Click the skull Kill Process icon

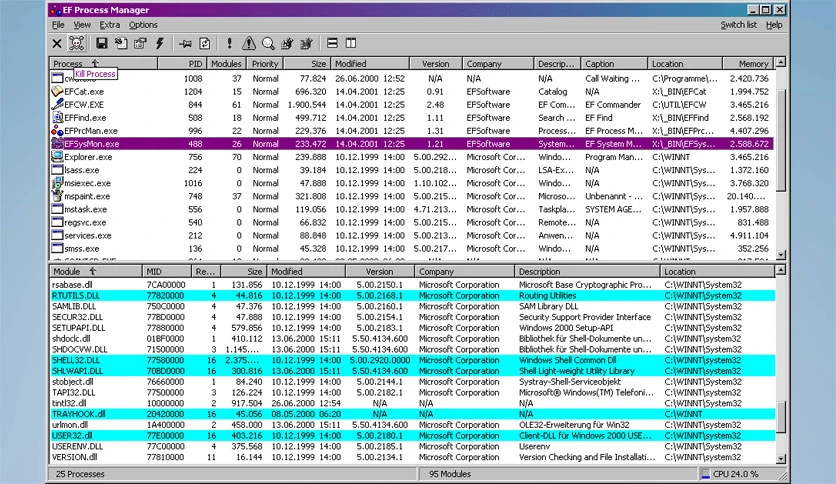[77, 44]
